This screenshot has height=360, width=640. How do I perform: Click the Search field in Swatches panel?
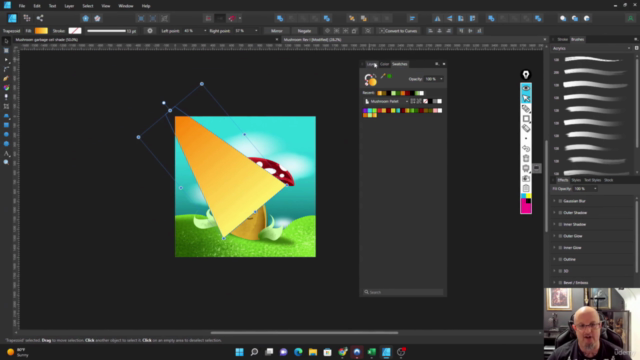click(403, 292)
